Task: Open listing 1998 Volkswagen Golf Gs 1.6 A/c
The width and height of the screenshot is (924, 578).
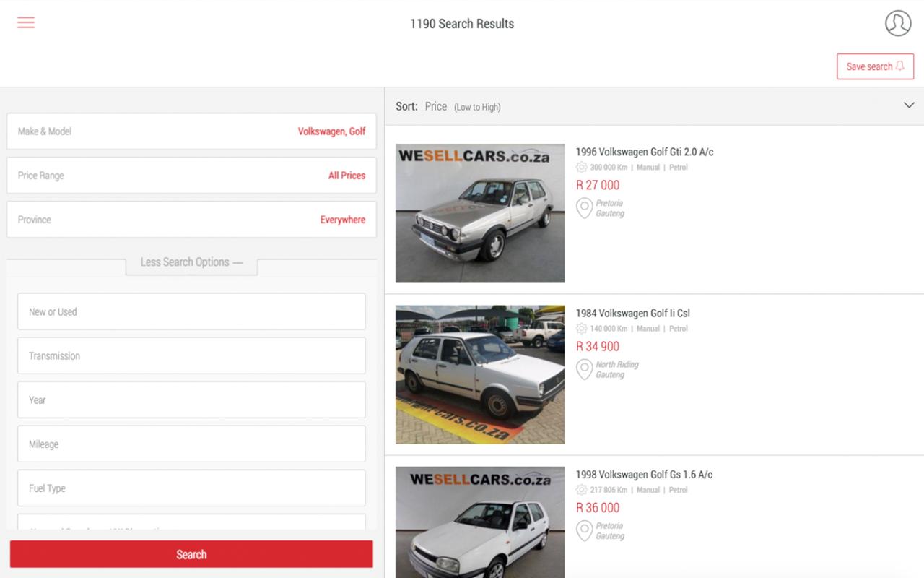Action: pyautogui.click(x=644, y=475)
